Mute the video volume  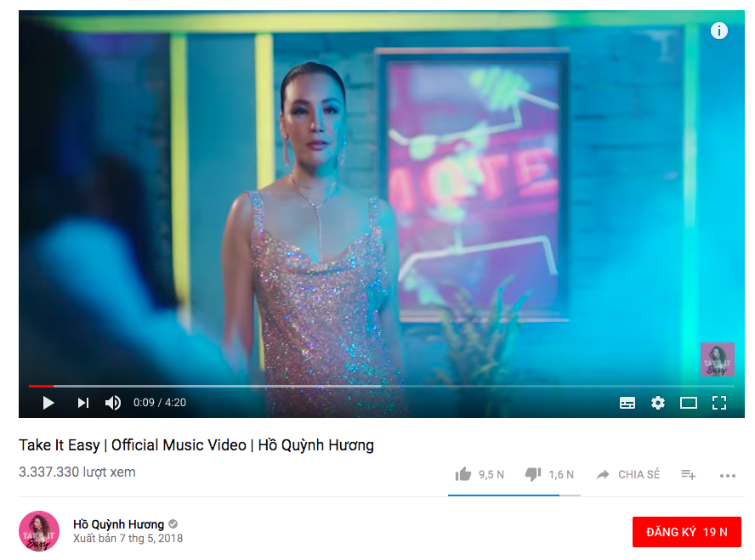113,403
